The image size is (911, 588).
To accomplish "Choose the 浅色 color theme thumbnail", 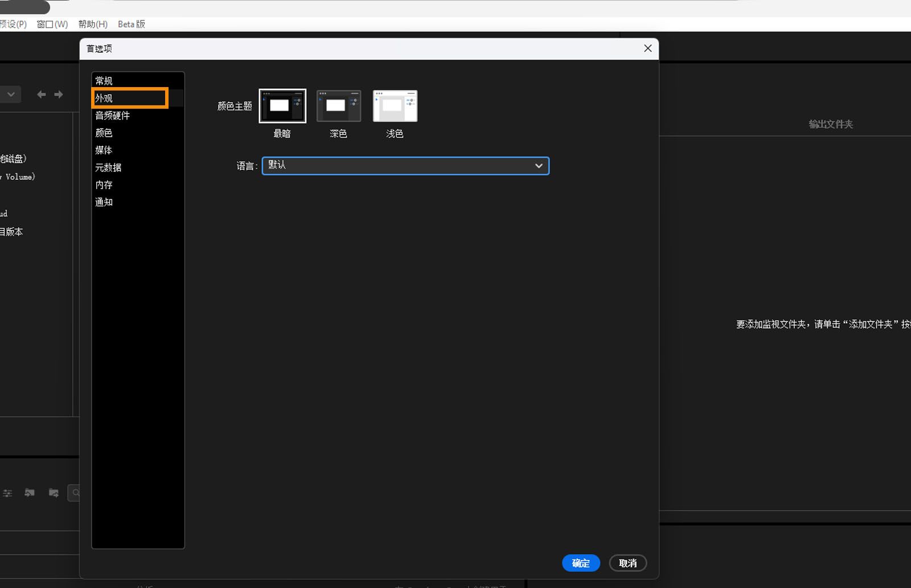I will 395,106.
